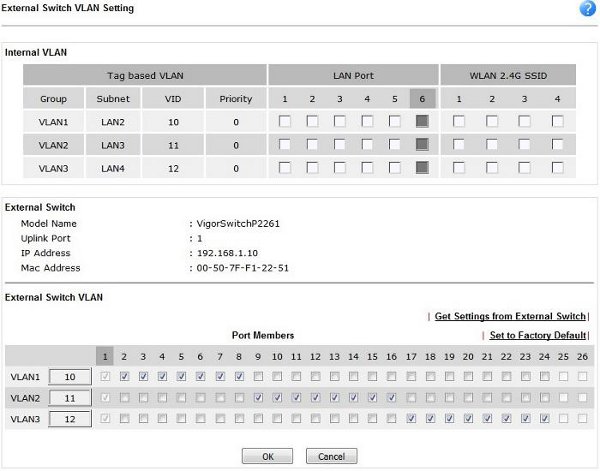
Task: Click the Priority column header
Action: (x=236, y=99)
